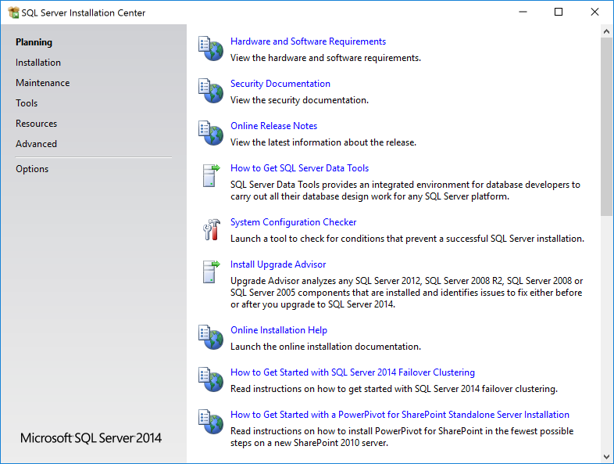Open the Resources section
614x464 pixels.
36,124
